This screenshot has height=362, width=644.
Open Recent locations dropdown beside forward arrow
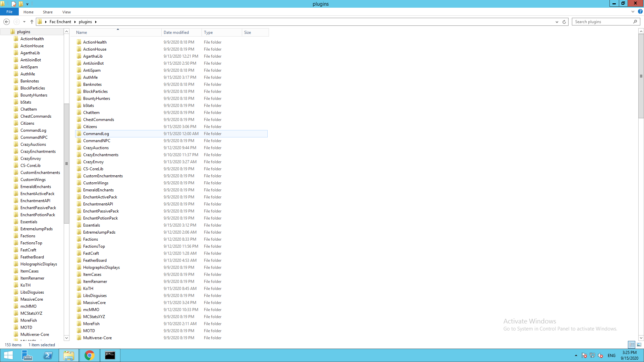coord(24,22)
